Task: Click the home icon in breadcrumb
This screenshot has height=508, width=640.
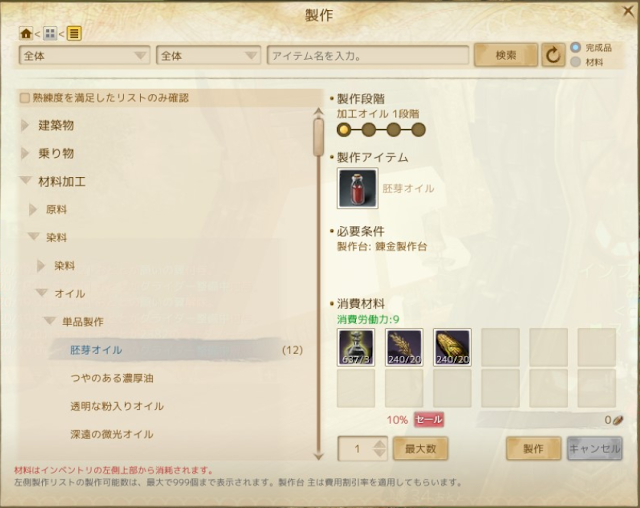Action: tap(26, 33)
